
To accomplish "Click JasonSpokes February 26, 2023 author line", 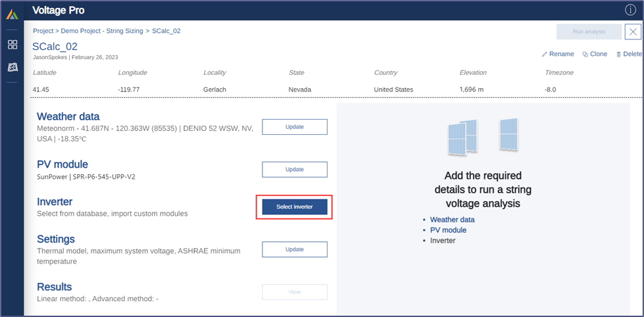I will (x=75, y=57).
